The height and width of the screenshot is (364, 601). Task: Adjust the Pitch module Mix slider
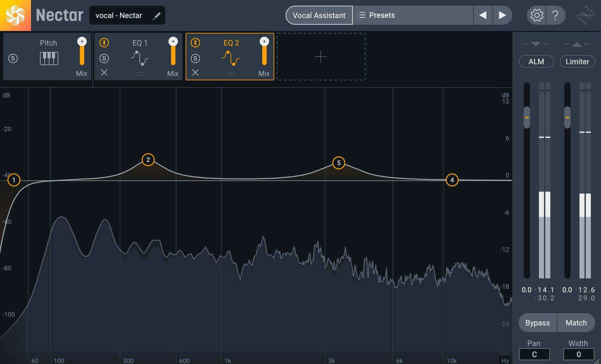(82, 51)
